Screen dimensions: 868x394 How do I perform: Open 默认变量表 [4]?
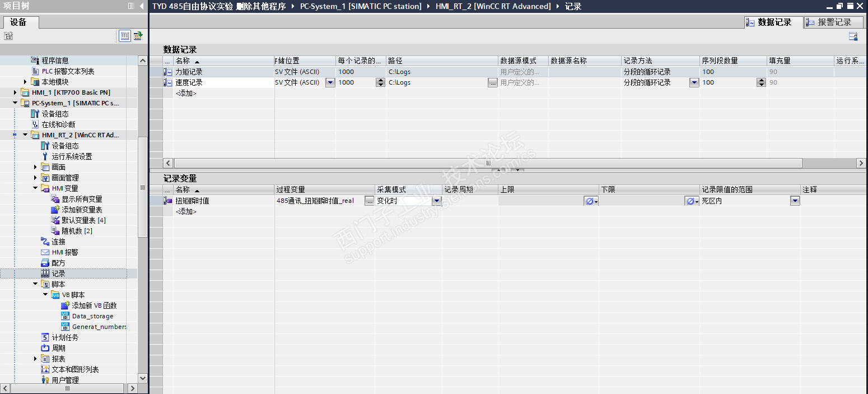[83, 220]
